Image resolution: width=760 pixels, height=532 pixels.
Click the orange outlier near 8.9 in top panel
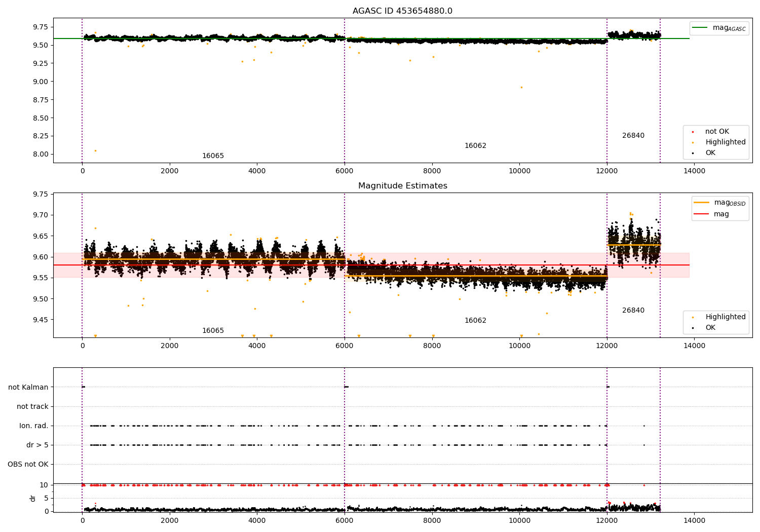521,87
